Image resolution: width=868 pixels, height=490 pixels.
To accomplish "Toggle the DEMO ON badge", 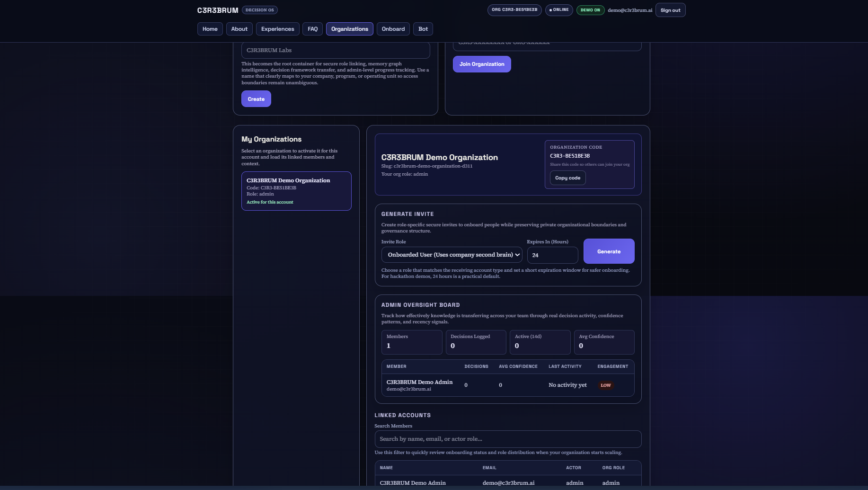I will click(590, 10).
